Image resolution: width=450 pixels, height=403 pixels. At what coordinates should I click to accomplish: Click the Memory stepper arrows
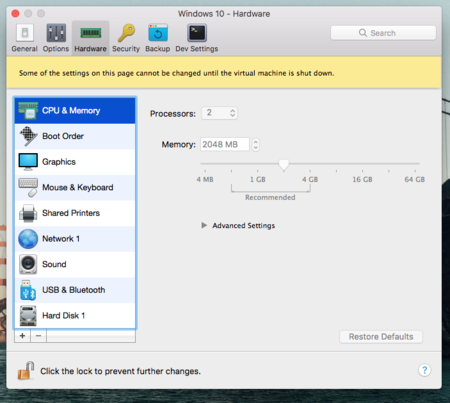click(x=256, y=145)
